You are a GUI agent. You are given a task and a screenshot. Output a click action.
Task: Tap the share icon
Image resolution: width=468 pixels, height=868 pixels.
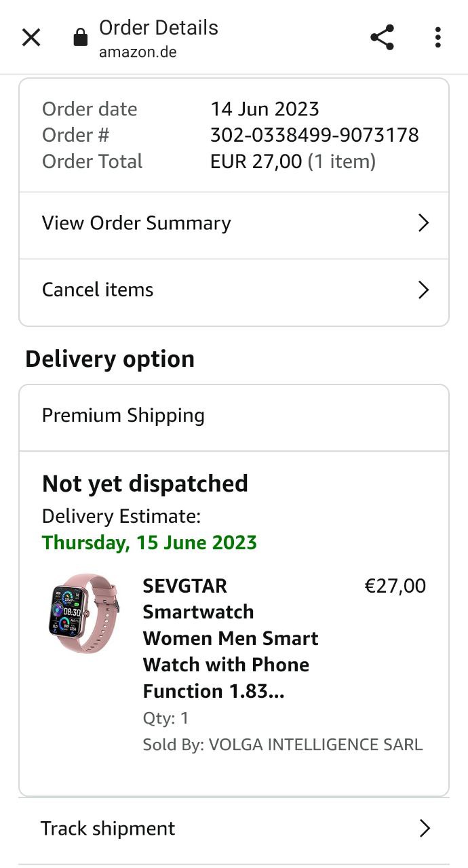[x=383, y=37]
